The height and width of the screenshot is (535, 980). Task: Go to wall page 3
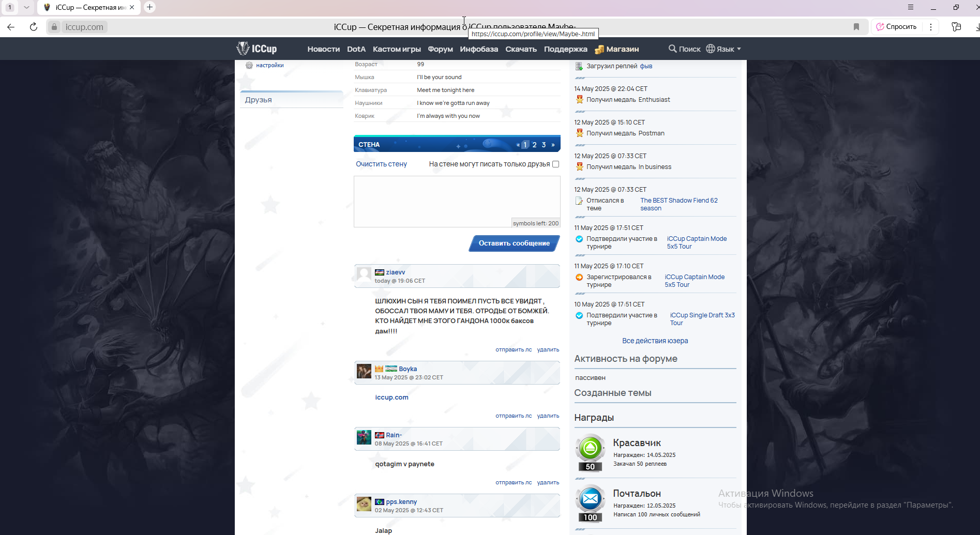pyautogui.click(x=544, y=145)
